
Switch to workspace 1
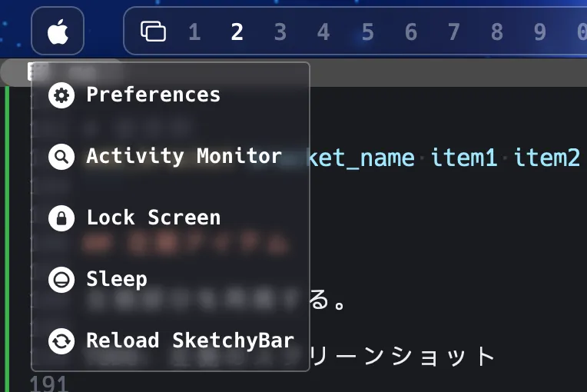[194, 32]
